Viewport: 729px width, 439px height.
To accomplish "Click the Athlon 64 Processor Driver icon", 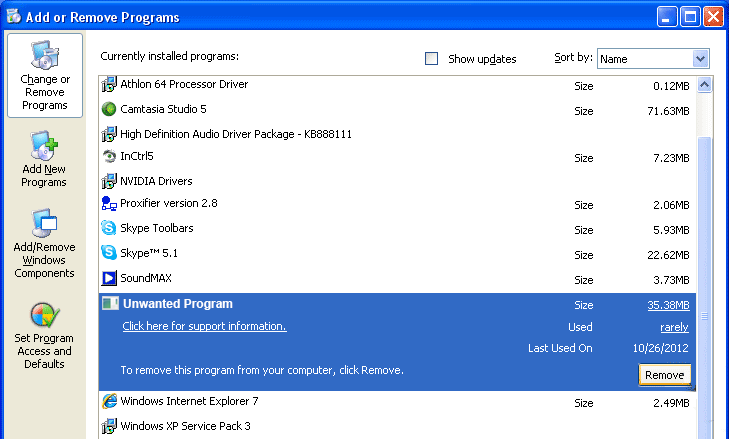I will click(x=109, y=84).
